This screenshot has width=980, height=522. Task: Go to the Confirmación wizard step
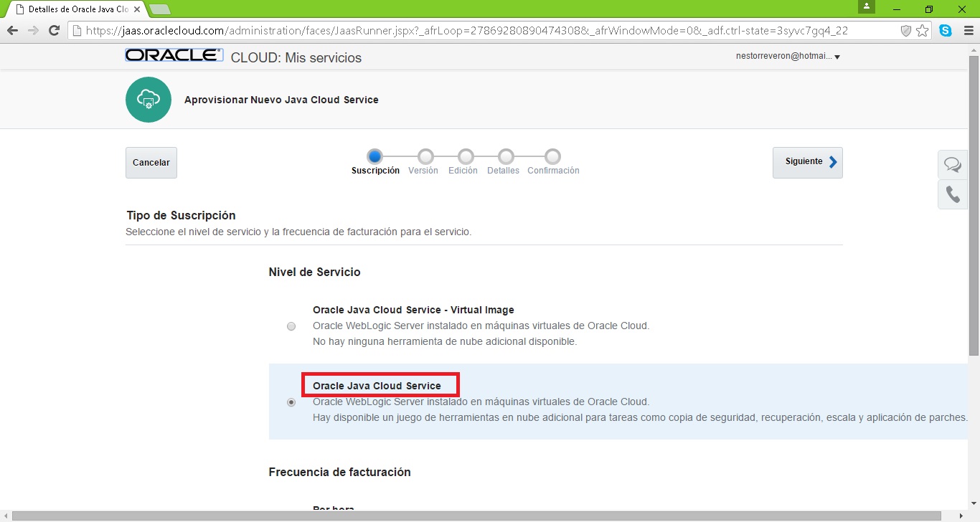tap(552, 156)
